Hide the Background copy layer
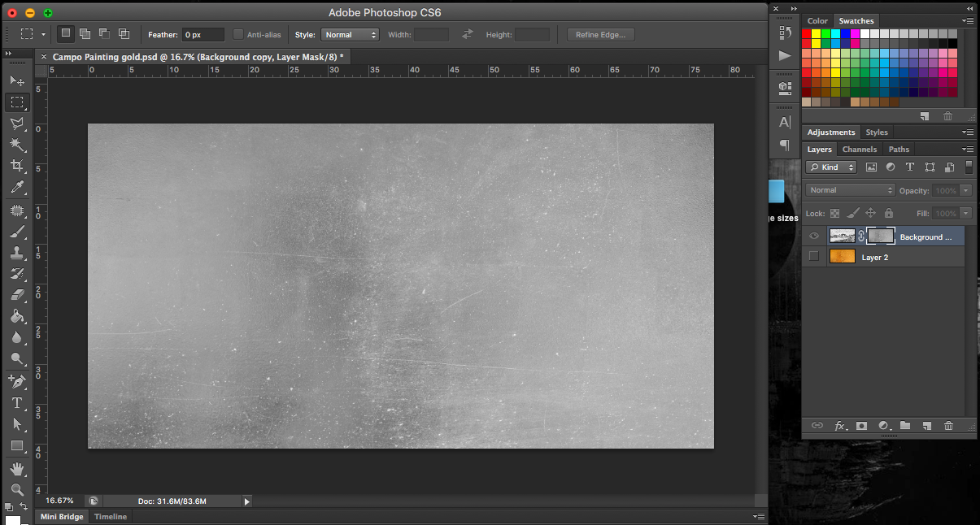The image size is (980, 525). pyautogui.click(x=813, y=236)
